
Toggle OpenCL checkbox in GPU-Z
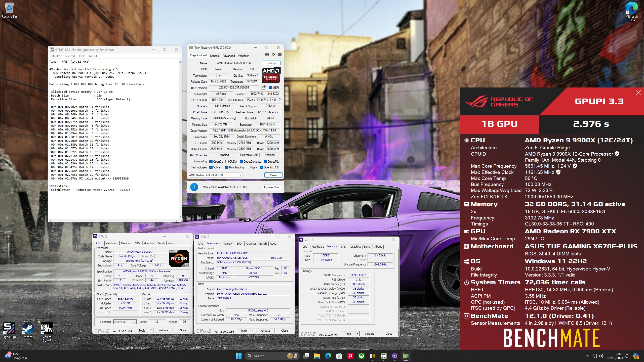point(211,161)
